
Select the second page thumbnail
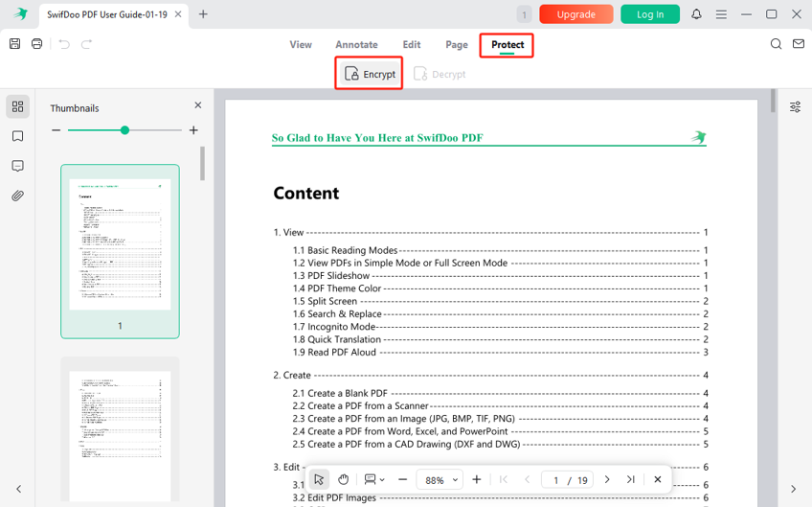(120, 430)
